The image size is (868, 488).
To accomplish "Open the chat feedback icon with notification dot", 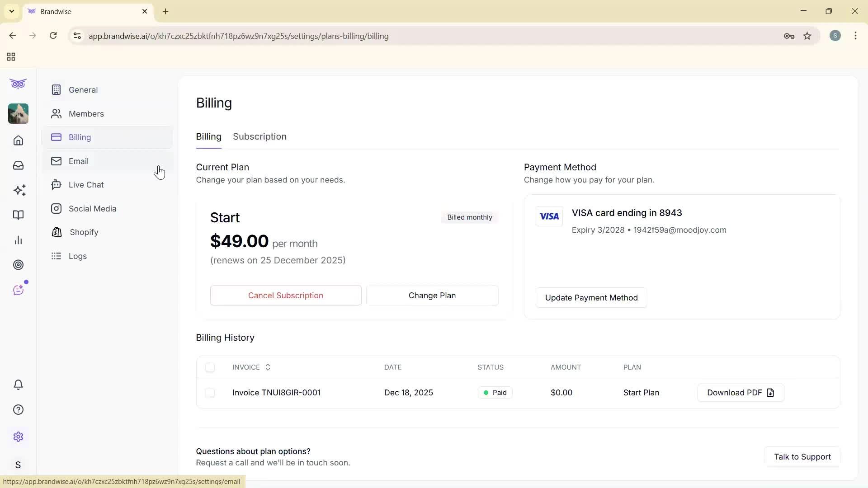I will (18, 290).
